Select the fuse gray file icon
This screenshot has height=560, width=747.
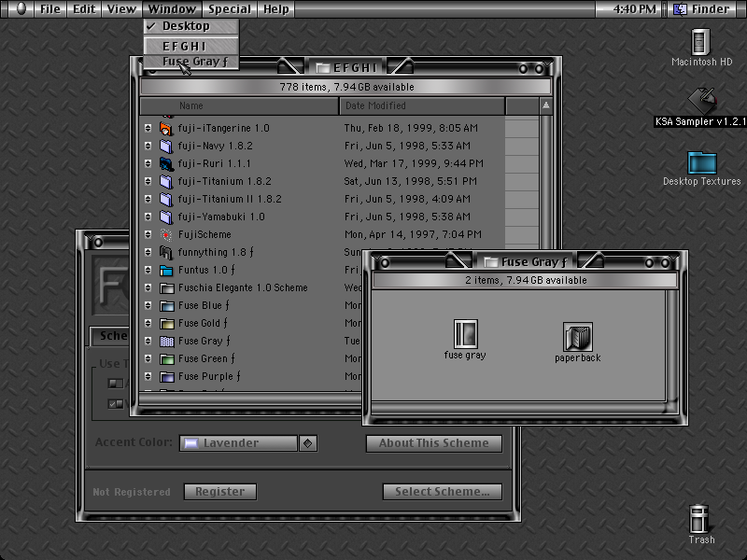point(465,334)
